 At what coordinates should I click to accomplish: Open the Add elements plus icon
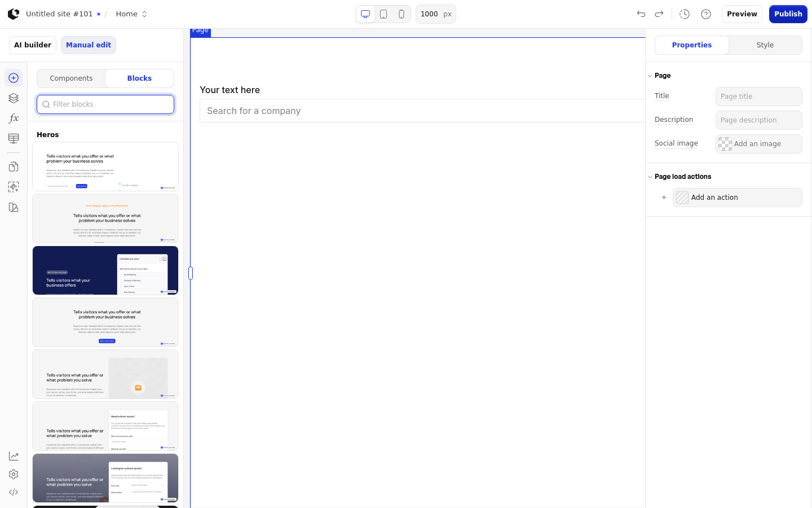pyautogui.click(x=14, y=78)
